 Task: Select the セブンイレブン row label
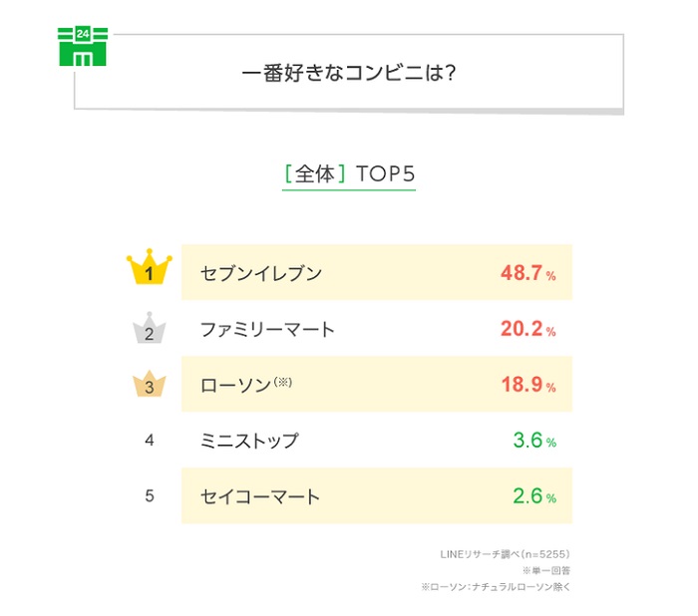pyautogui.click(x=261, y=272)
